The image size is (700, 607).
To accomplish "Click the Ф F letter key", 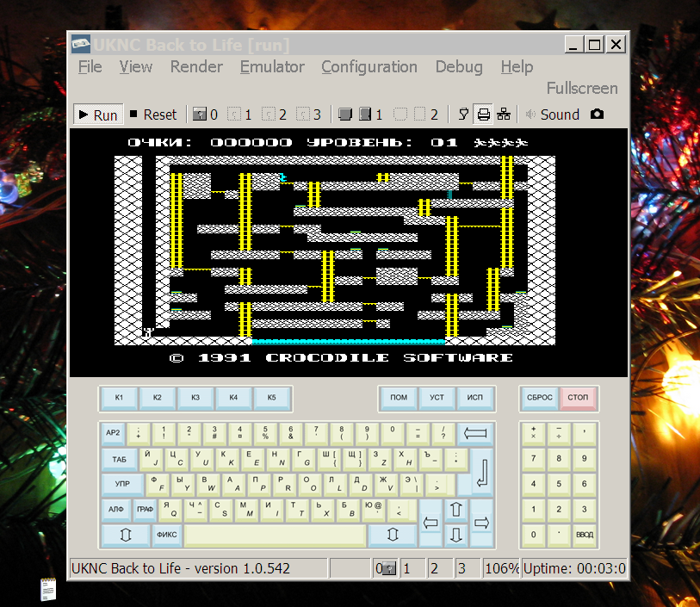I will click(x=158, y=485).
